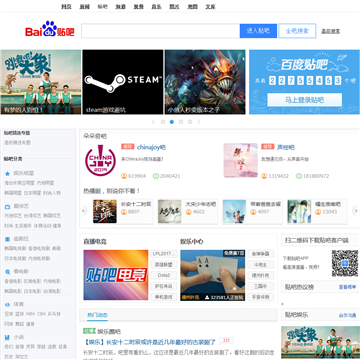Click the Baidu Tieba logo
360x360 pixels.
[x=50, y=29]
